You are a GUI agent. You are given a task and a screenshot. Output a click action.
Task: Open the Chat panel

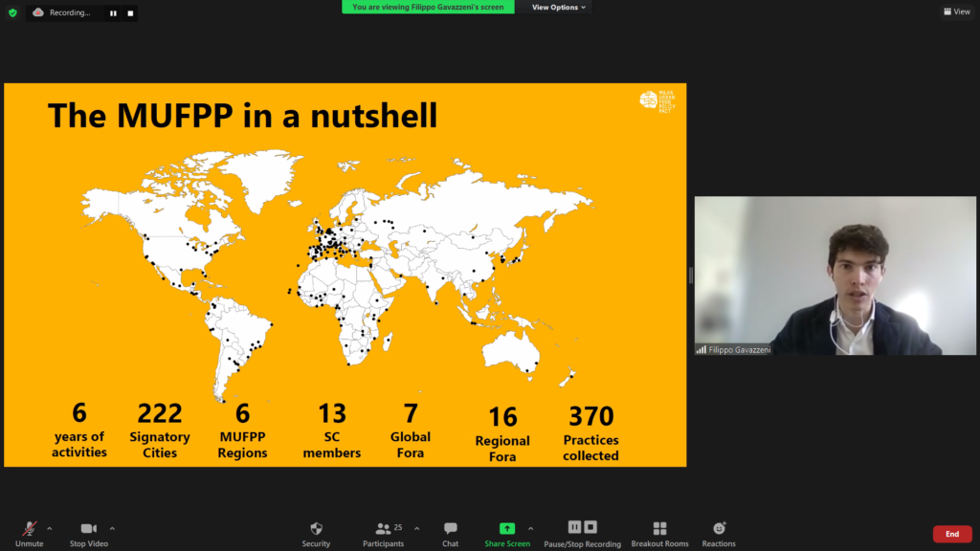450,529
